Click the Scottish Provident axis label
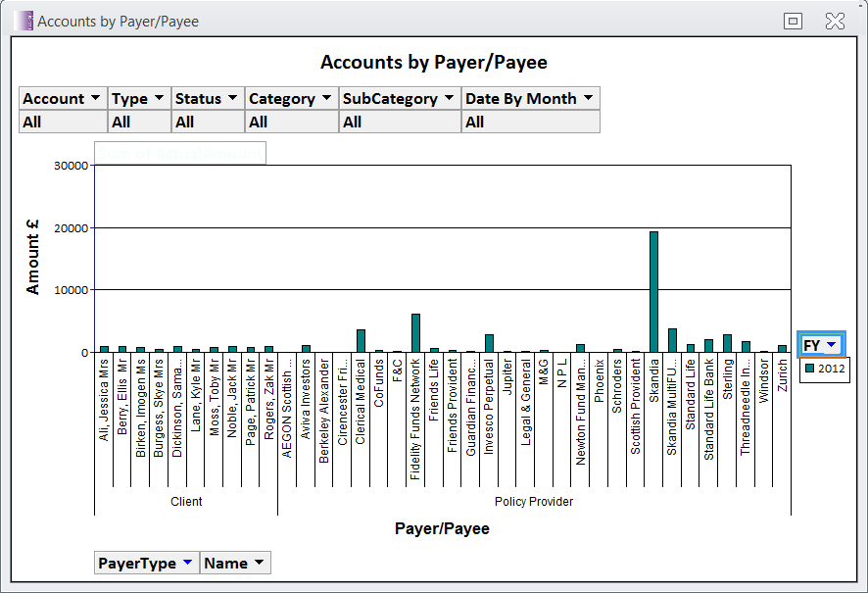868x593 pixels. coord(635,407)
